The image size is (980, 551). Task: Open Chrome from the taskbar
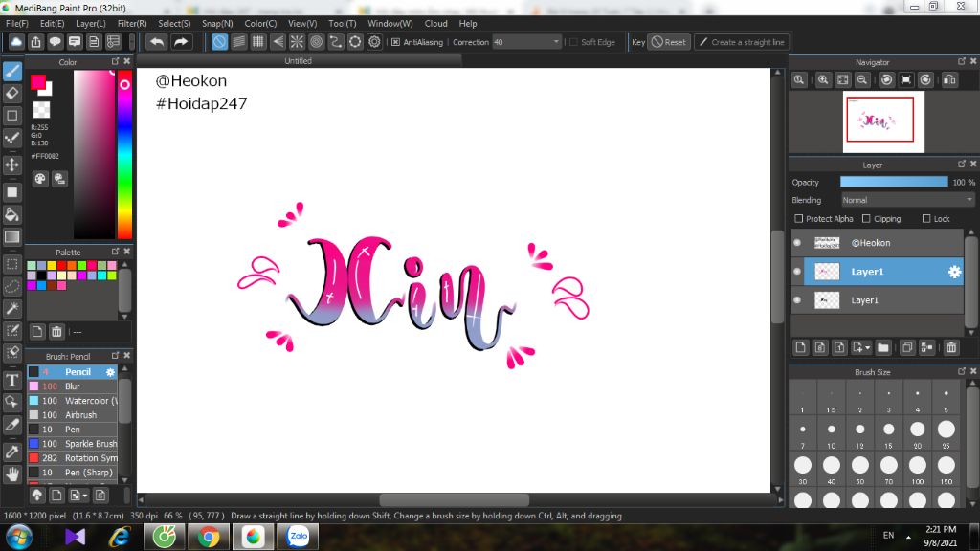pyautogui.click(x=208, y=537)
